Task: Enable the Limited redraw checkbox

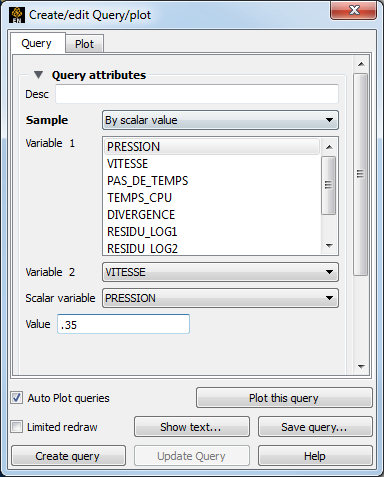Action: [x=16, y=427]
